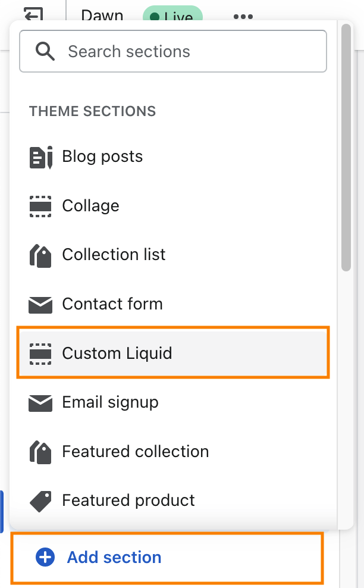Click the Custom Liquid section icon
This screenshot has height=588, width=364.
click(40, 354)
